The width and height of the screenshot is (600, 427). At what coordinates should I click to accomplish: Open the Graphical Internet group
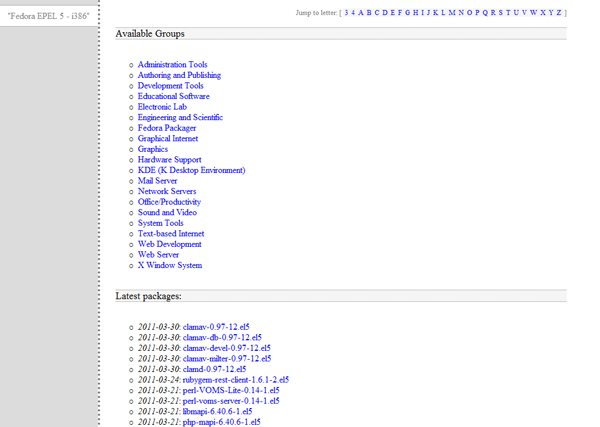[x=168, y=139]
